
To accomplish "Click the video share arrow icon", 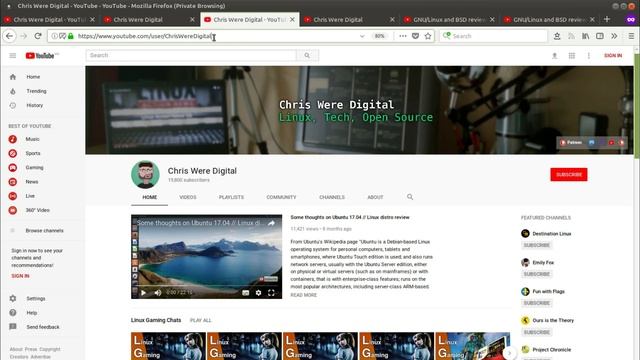I will pos(271,223).
